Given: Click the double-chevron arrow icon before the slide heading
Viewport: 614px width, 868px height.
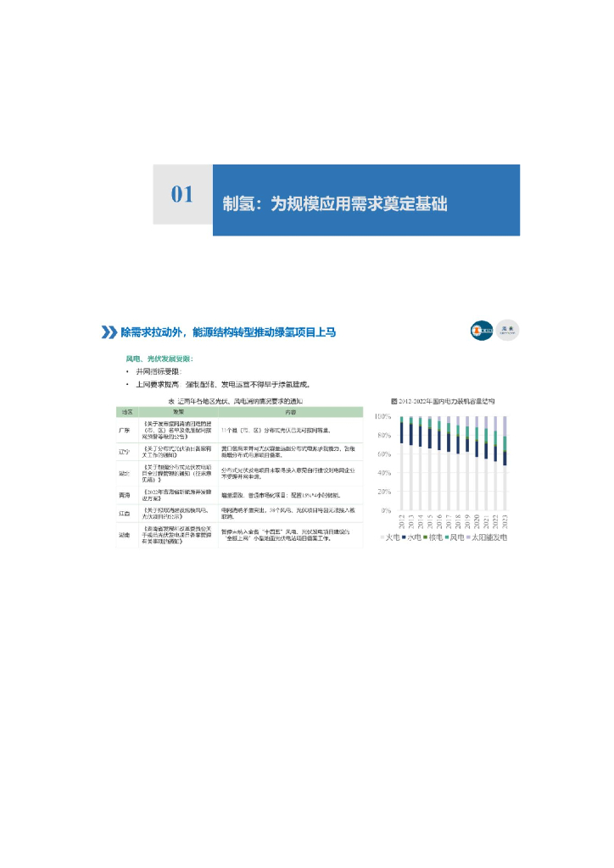Looking at the screenshot, I should [109, 332].
